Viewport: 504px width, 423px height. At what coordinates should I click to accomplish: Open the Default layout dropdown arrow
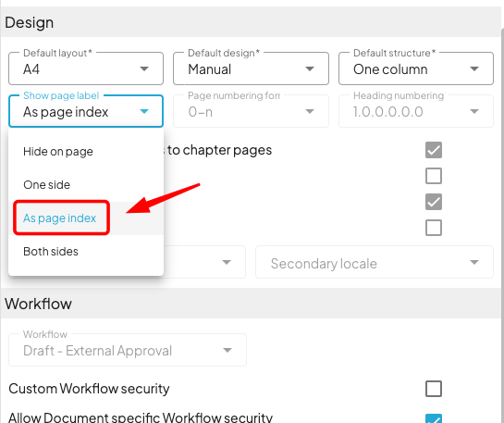pyautogui.click(x=144, y=68)
